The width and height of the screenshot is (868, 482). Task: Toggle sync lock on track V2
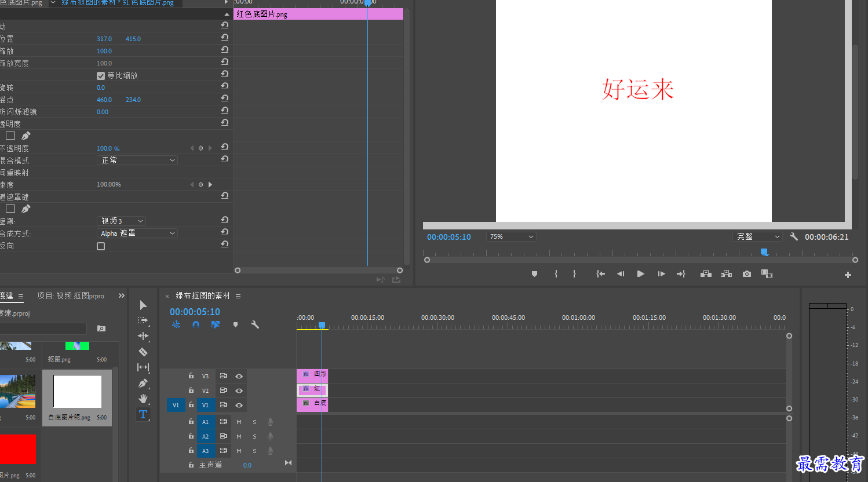[223, 390]
